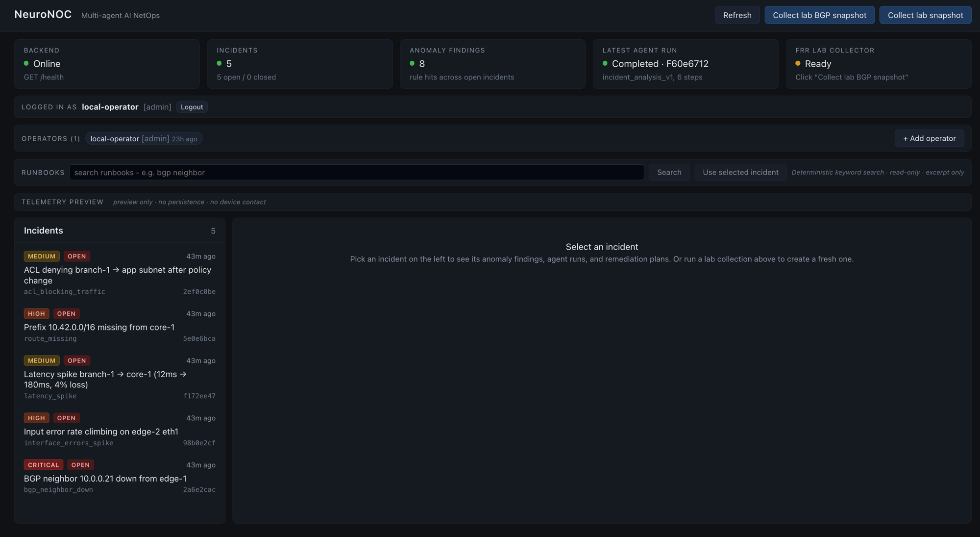Open Input error rate edge-2 eth1 incident
Image resolution: width=980 pixels, height=537 pixels.
tap(120, 430)
